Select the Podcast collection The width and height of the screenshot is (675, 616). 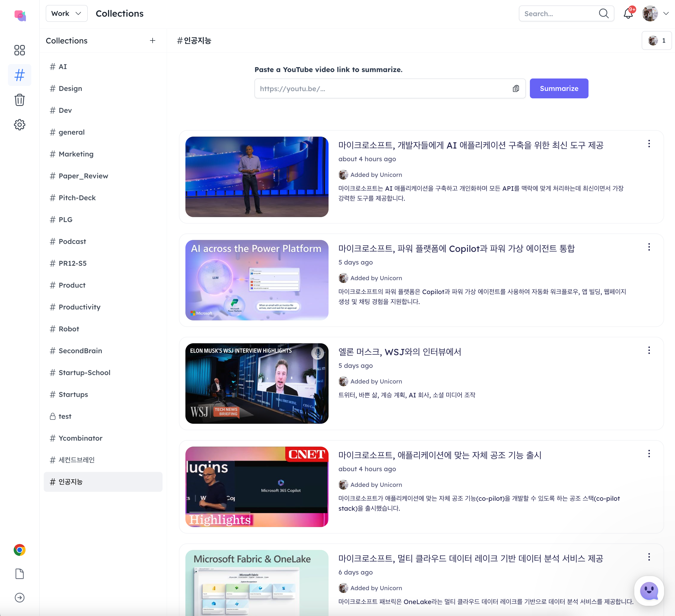tap(103, 242)
